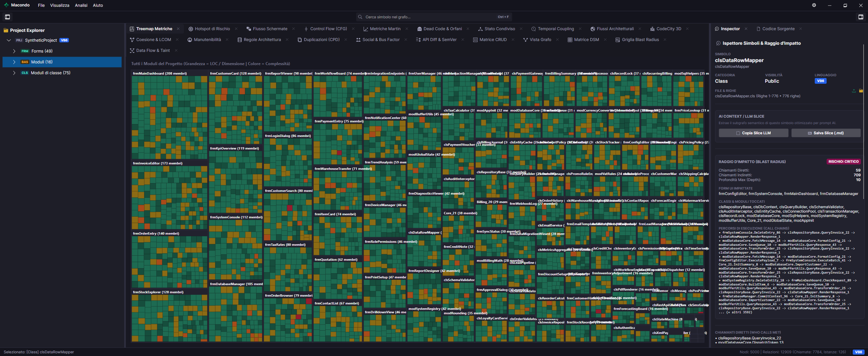The image size is (868, 356).
Task: Click the Dead Code & Orfani ghost icon
Action: 420,29
